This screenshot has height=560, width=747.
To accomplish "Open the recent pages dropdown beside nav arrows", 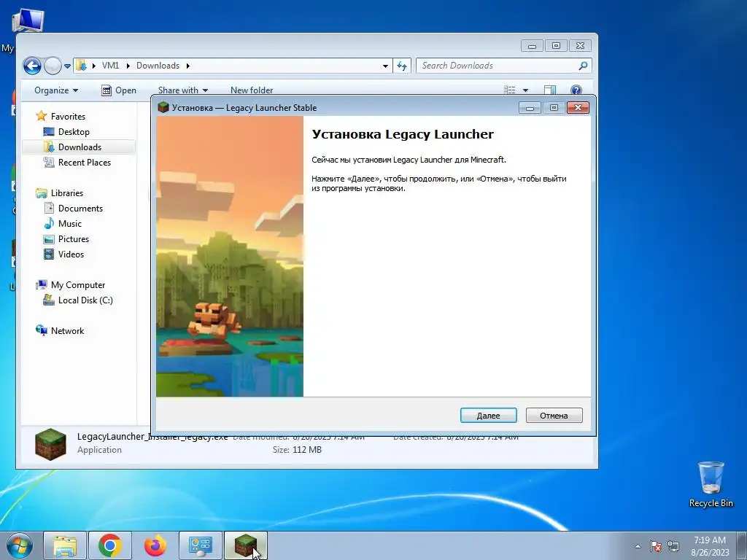I will click(68, 66).
